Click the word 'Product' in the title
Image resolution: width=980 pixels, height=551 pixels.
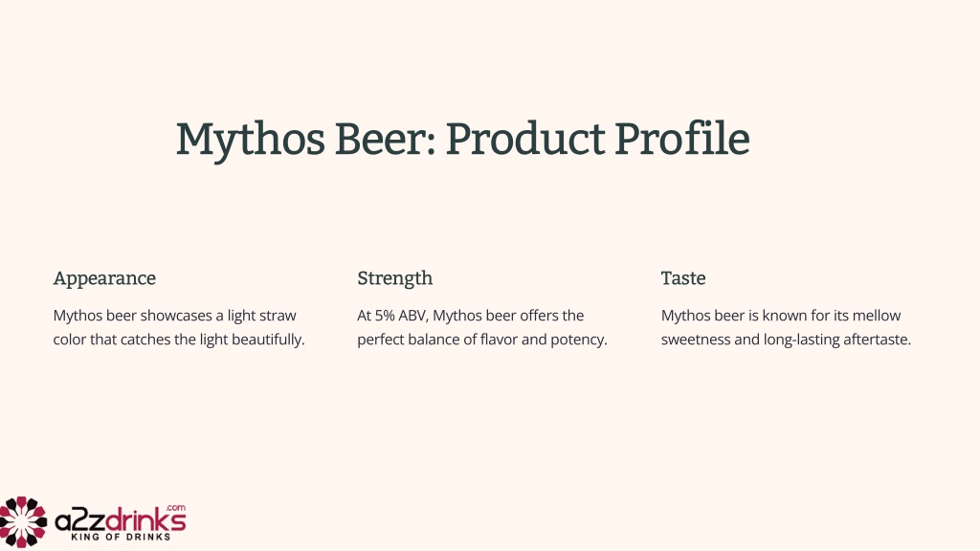[524, 139]
